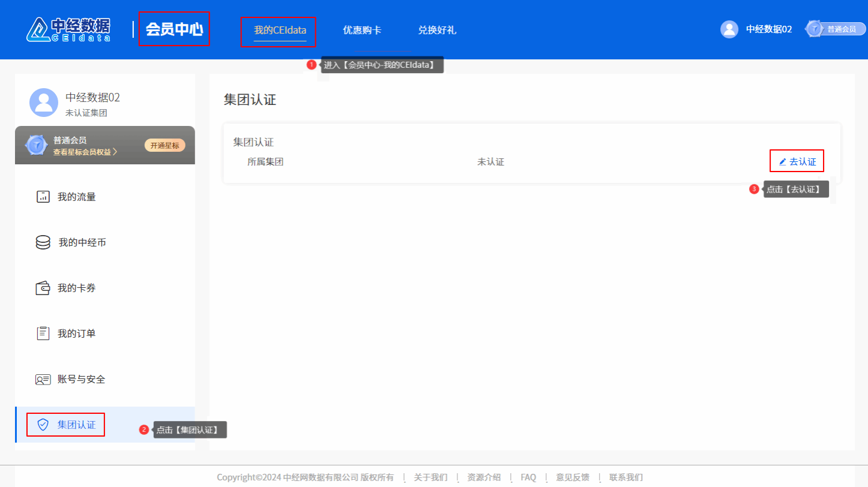868x487 pixels.
Task: Click the 去认证 link
Action: pos(797,161)
